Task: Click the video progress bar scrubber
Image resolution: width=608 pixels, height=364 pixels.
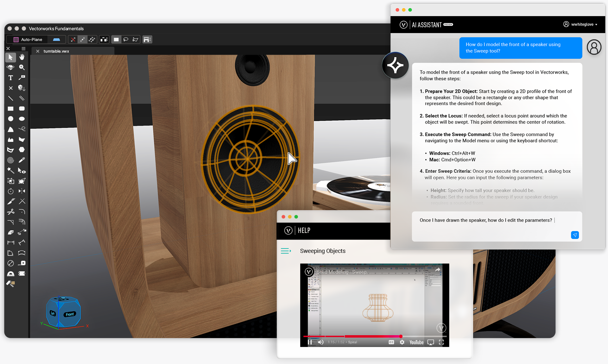Action: 401,336
